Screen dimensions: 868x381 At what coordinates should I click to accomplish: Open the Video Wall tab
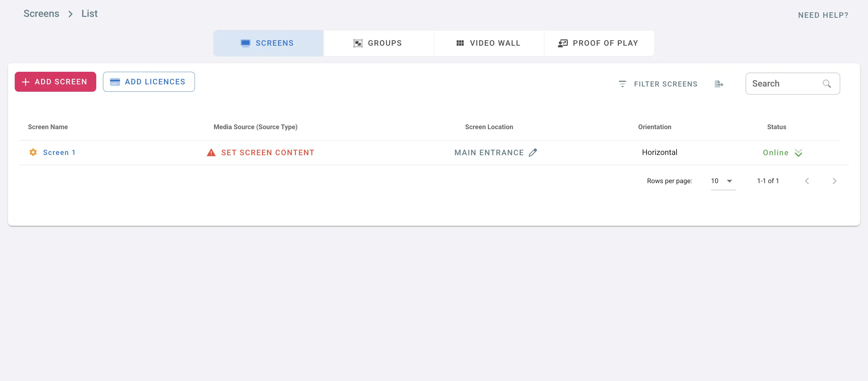click(x=489, y=43)
